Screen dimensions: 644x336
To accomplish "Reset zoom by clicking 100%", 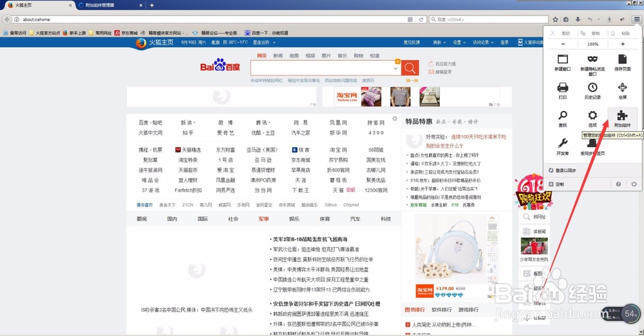I will (592, 44).
